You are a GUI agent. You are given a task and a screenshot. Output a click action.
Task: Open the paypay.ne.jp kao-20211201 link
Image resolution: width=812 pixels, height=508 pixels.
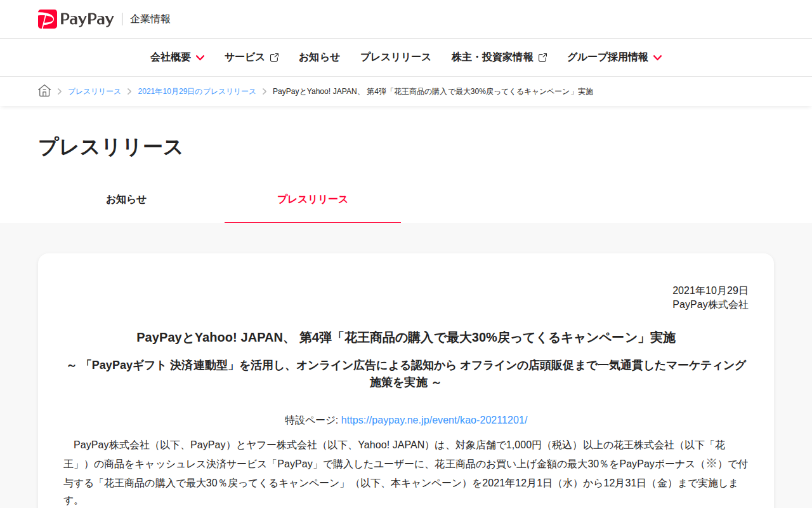[x=434, y=420]
